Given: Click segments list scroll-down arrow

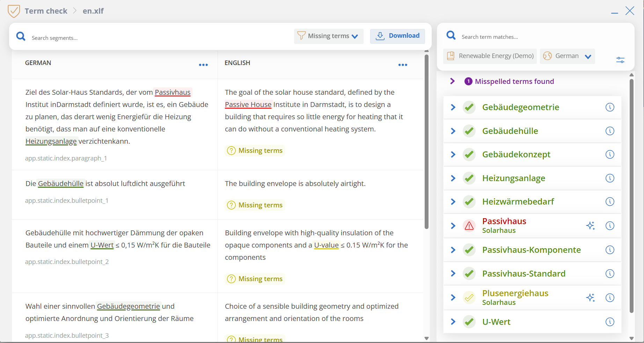Looking at the screenshot, I should click(426, 338).
